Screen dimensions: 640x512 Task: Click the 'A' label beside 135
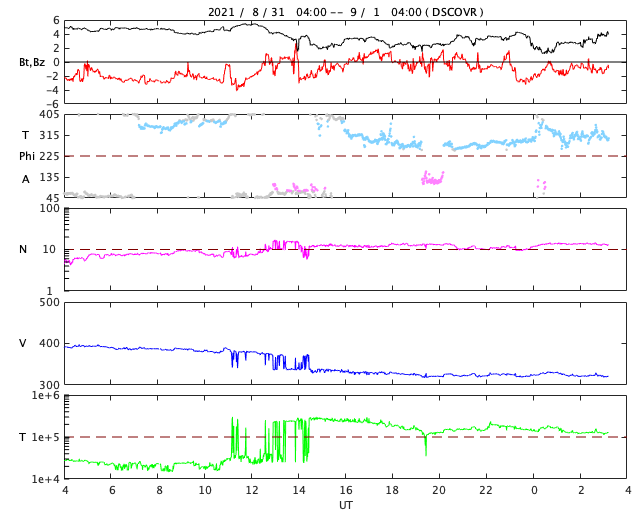coord(26,179)
